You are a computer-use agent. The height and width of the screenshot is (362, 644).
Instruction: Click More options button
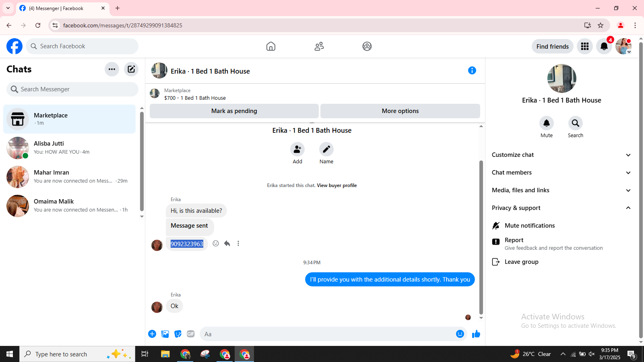tap(400, 111)
